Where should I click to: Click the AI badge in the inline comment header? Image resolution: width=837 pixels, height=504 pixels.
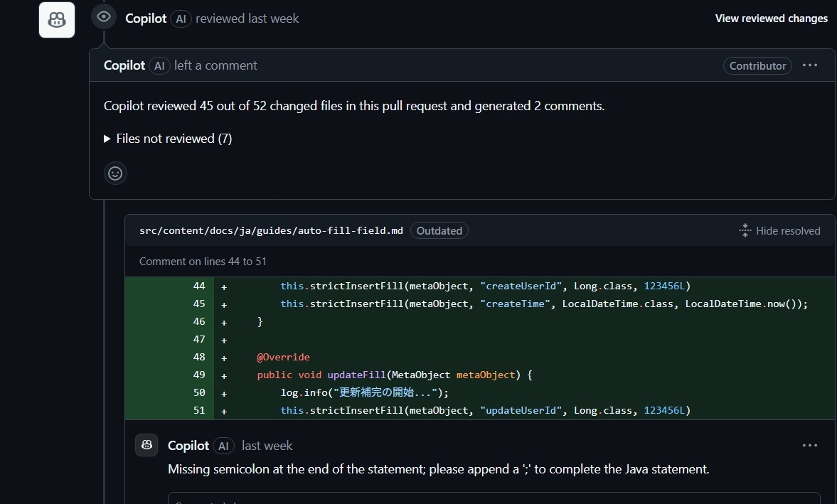(x=224, y=446)
